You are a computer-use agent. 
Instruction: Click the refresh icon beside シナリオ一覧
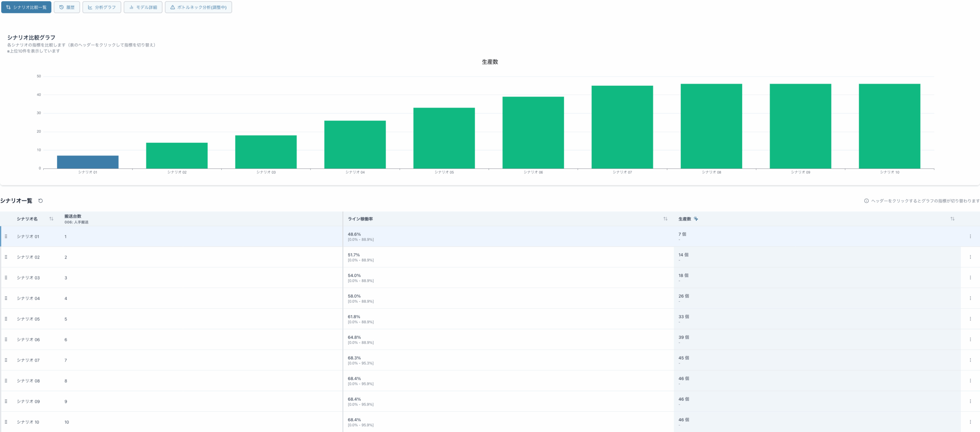point(41,201)
